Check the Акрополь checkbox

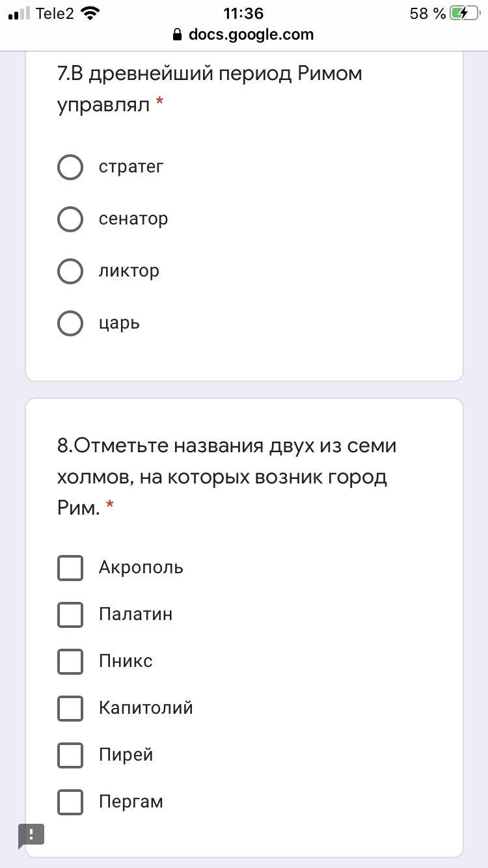70,567
